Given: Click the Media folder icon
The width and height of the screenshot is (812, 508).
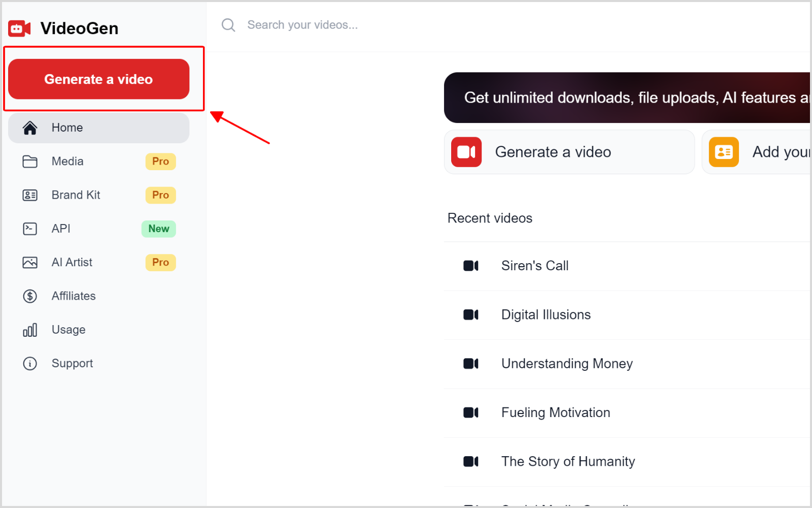Looking at the screenshot, I should [x=30, y=162].
